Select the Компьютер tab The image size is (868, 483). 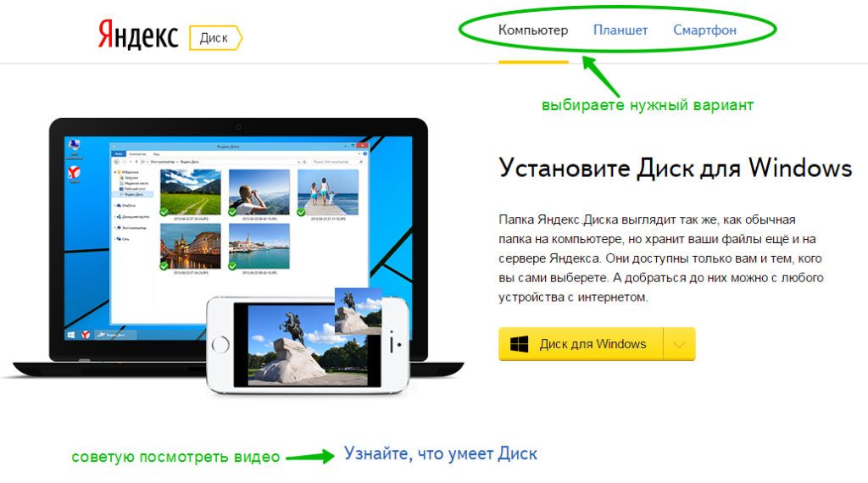coord(533,30)
